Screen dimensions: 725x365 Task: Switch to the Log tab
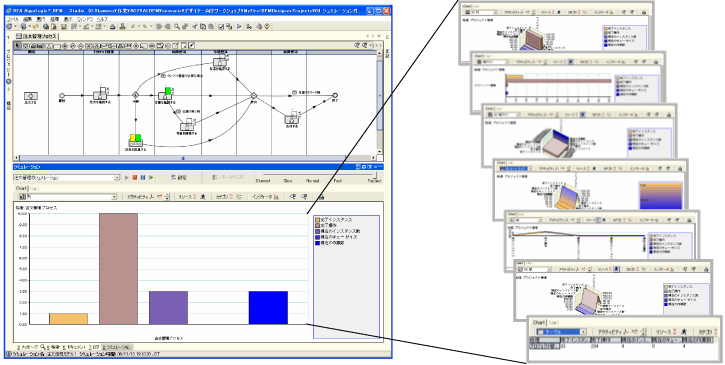point(34,188)
